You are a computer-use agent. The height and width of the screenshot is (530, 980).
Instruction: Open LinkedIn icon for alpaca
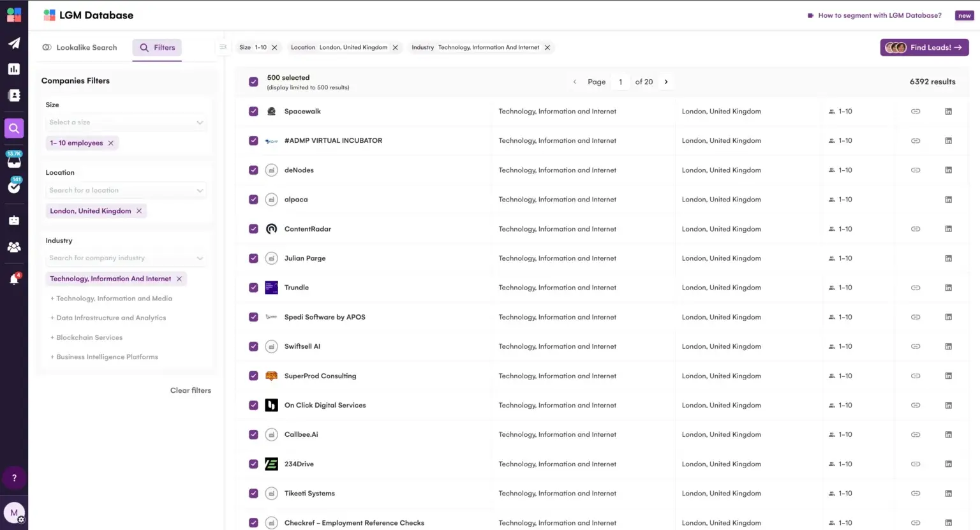point(948,200)
